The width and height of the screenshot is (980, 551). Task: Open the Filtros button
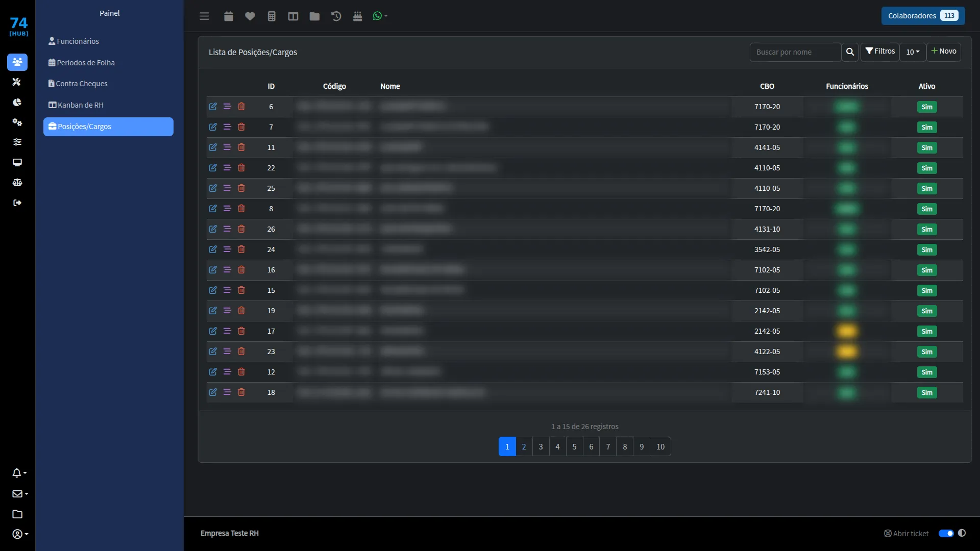(880, 52)
